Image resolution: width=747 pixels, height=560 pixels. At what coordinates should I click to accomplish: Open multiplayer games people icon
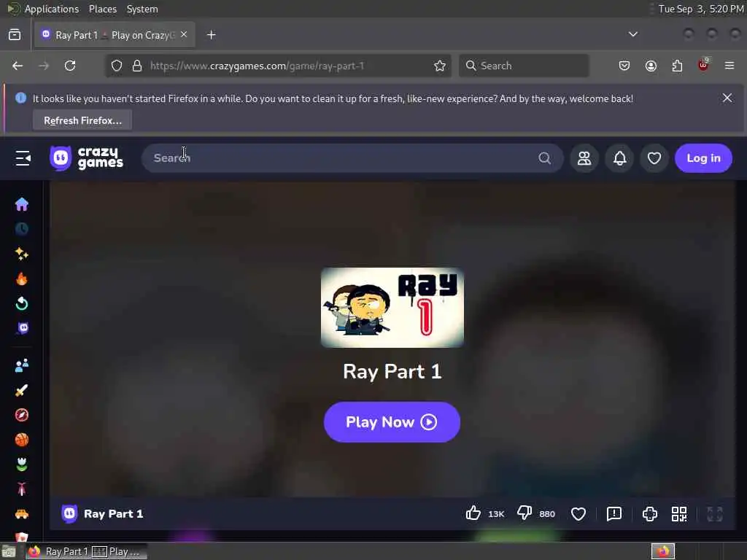(x=21, y=366)
